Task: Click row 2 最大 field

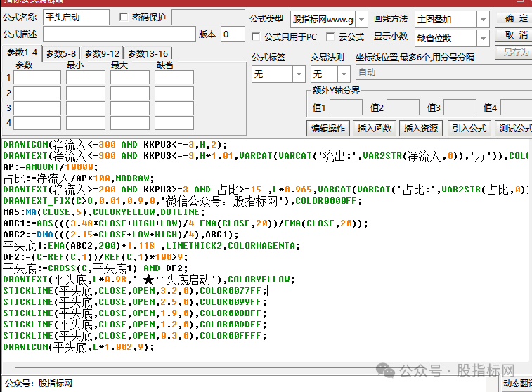Action: pos(130,93)
